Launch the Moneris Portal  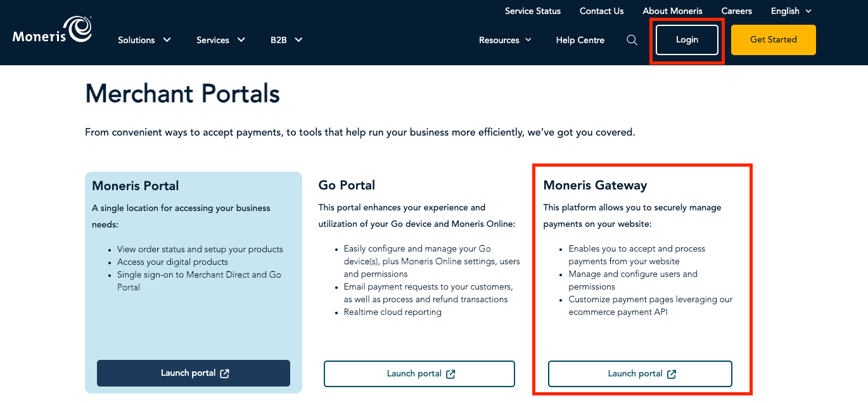coord(193,373)
